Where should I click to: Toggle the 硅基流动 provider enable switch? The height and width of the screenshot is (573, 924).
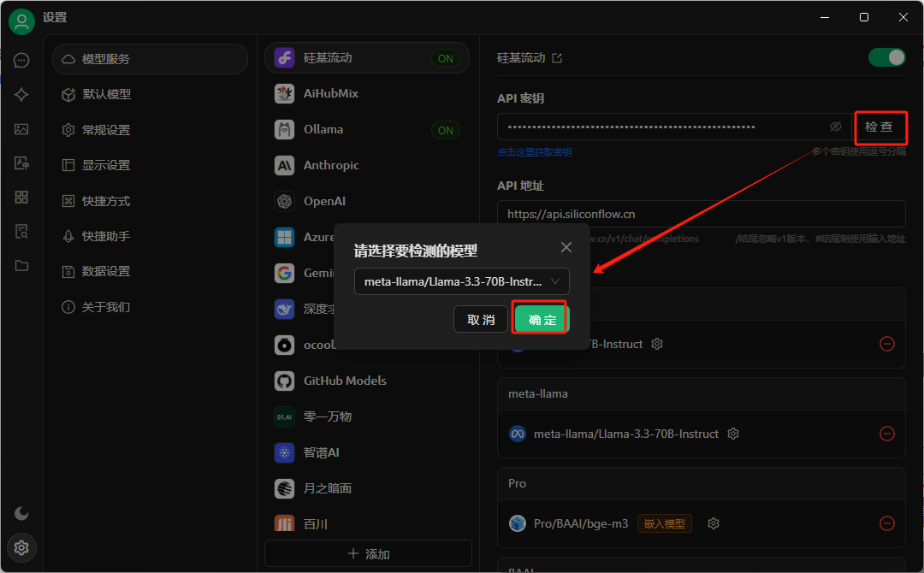tap(886, 57)
